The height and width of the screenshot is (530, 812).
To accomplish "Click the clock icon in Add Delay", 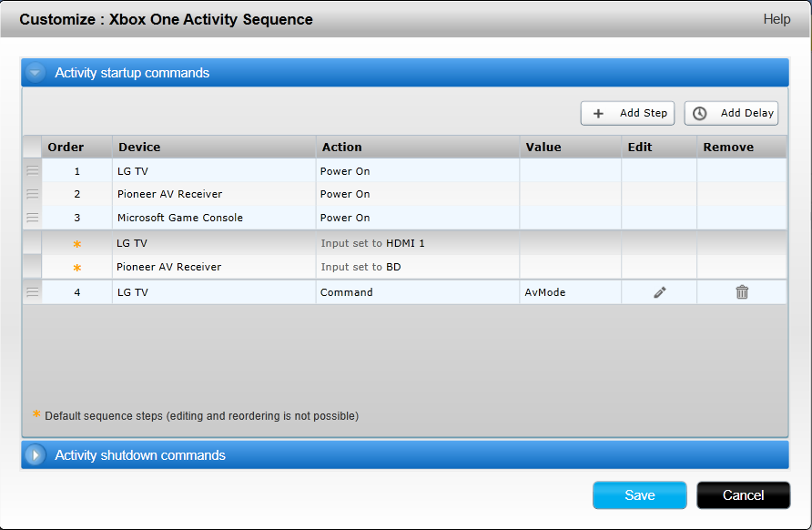I will [699, 114].
